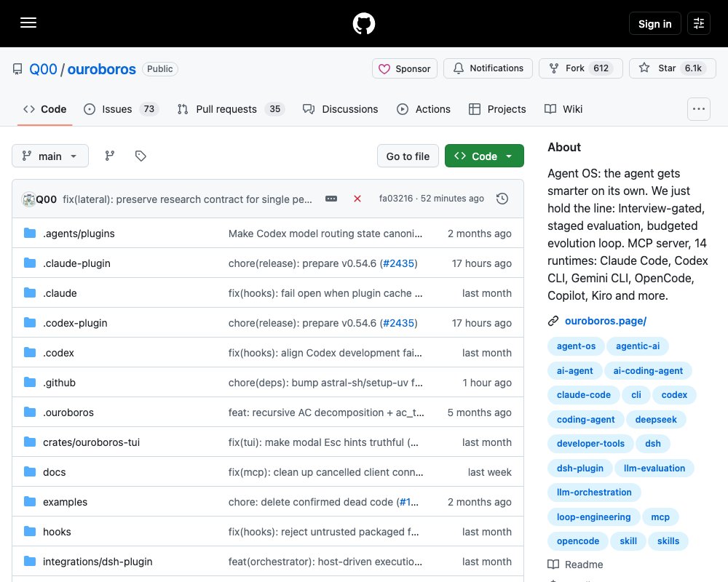Click folder icon beside docs
This screenshot has height=582, width=728.
[30, 471]
